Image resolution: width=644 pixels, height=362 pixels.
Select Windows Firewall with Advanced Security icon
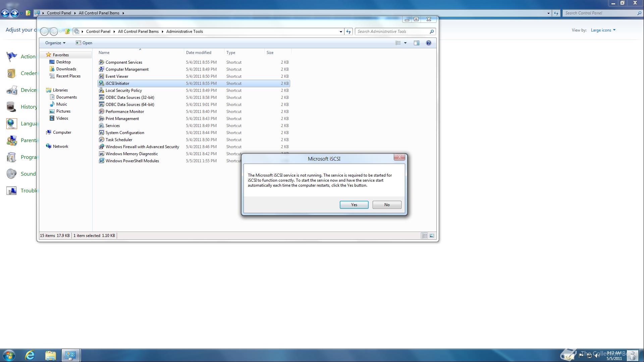[101, 147]
